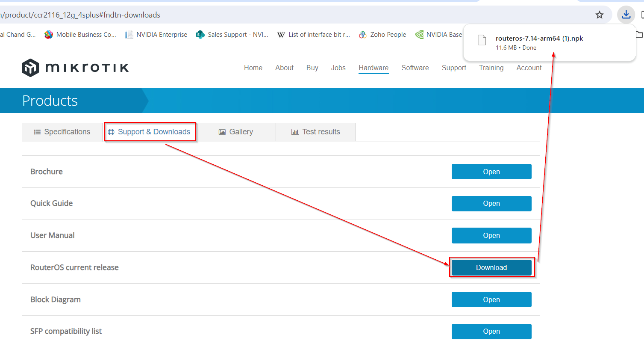Click the "User Manual" row label
The width and height of the screenshot is (644, 347).
(53, 235)
